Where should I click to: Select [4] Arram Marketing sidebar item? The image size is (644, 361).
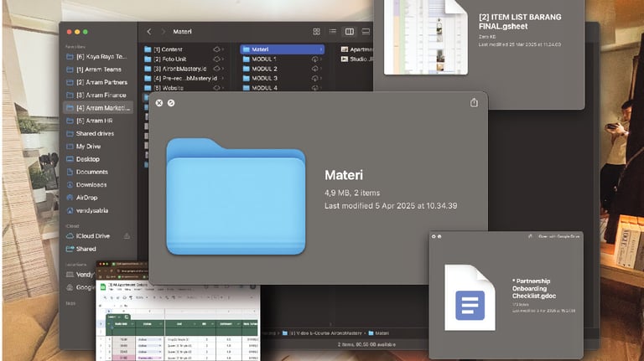pos(98,108)
